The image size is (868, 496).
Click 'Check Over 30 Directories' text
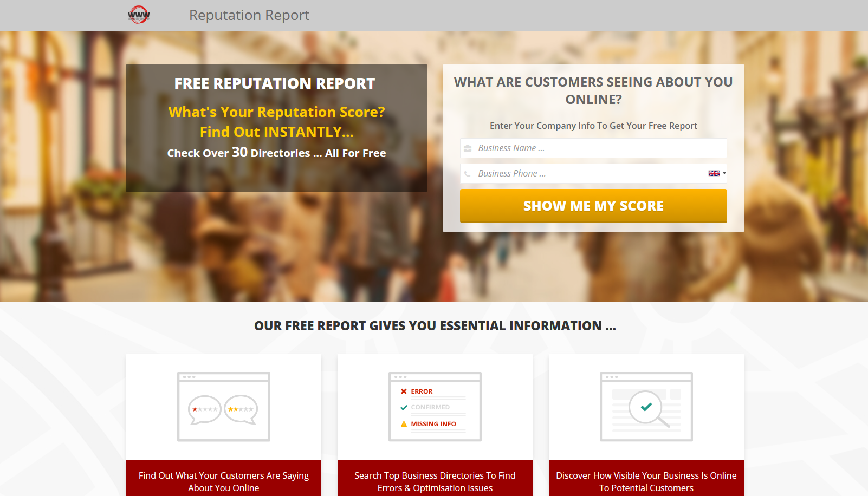click(276, 153)
